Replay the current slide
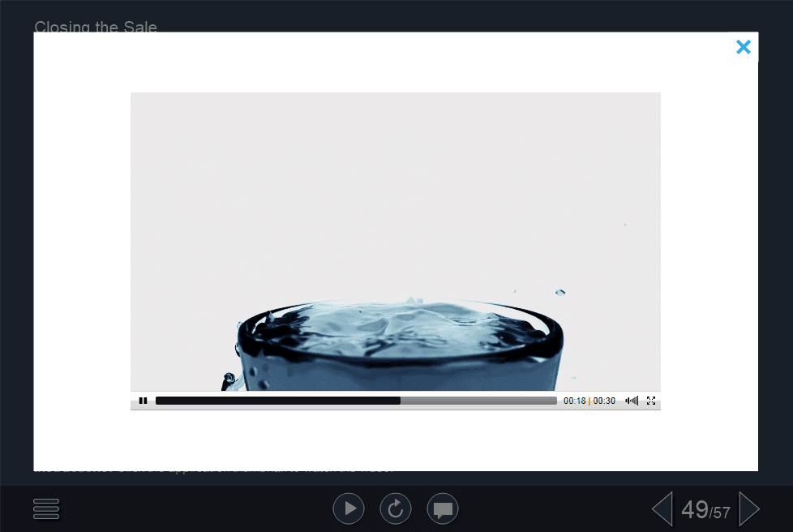 [x=396, y=508]
